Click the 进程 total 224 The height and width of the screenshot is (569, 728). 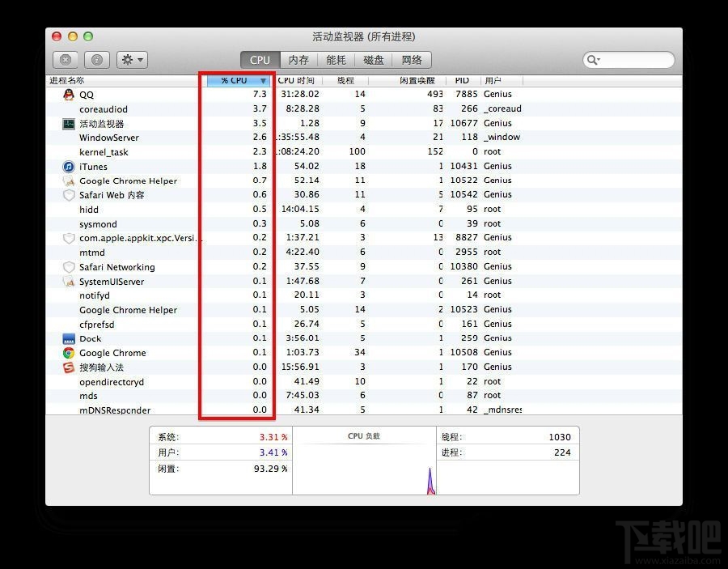(562, 452)
